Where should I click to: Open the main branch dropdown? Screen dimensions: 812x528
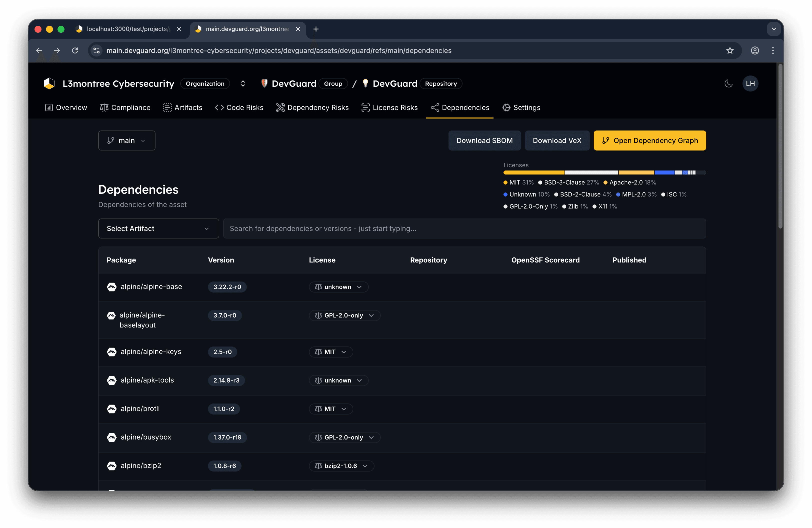pyautogui.click(x=126, y=140)
